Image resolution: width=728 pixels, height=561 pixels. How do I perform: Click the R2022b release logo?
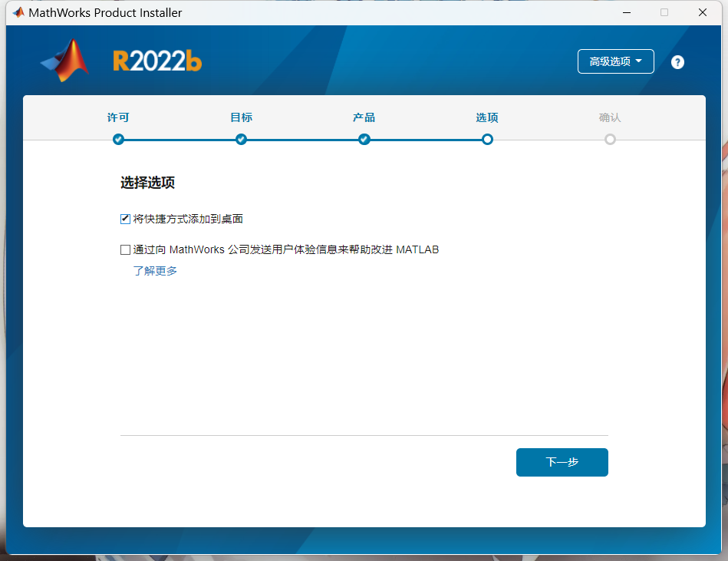click(x=157, y=61)
